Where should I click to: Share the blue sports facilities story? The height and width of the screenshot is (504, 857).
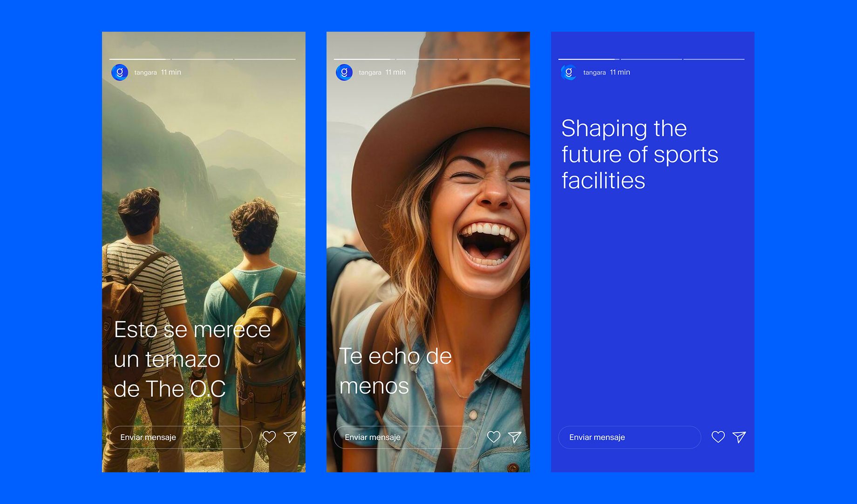[739, 437]
